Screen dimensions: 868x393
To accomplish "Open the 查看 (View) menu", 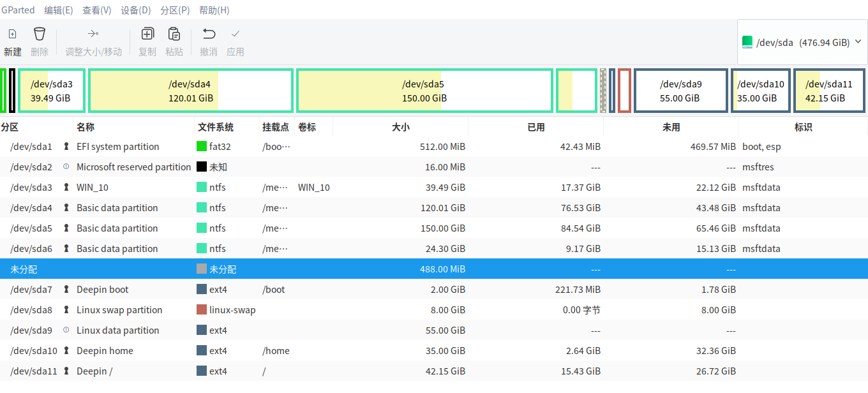I will [x=96, y=10].
